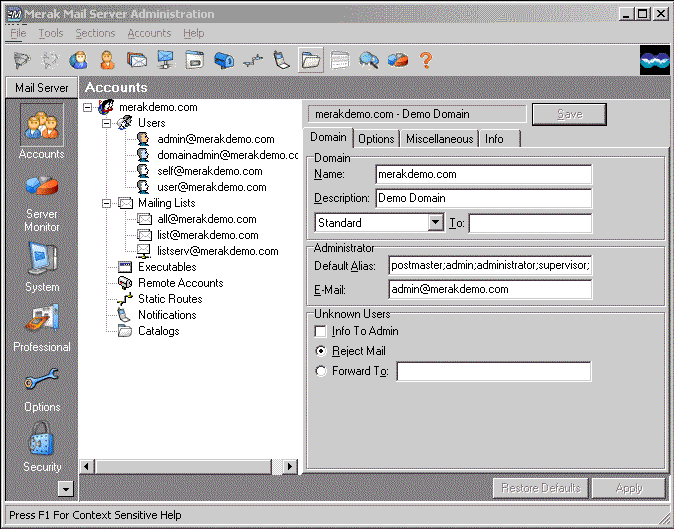Viewport: 674px width, 529px height.
Task: Open the Security padlock section in the sidebar
Action: [42, 439]
